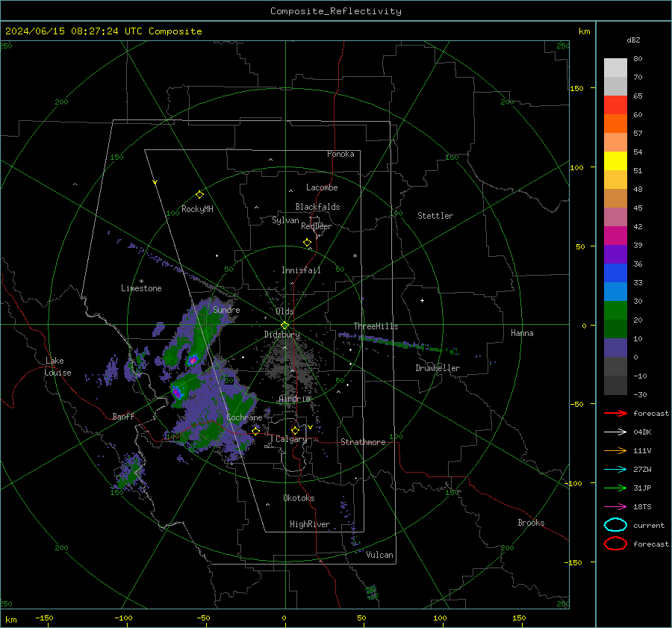672x628 pixels.
Task: Click the cyan current ellipse icon
Action: point(615,525)
